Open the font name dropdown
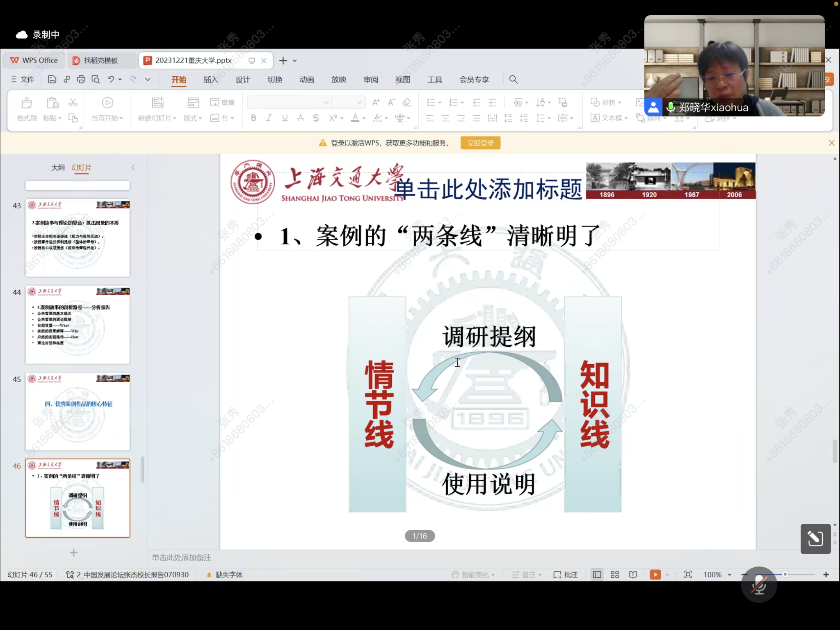The width and height of the screenshot is (840, 630). point(326,102)
